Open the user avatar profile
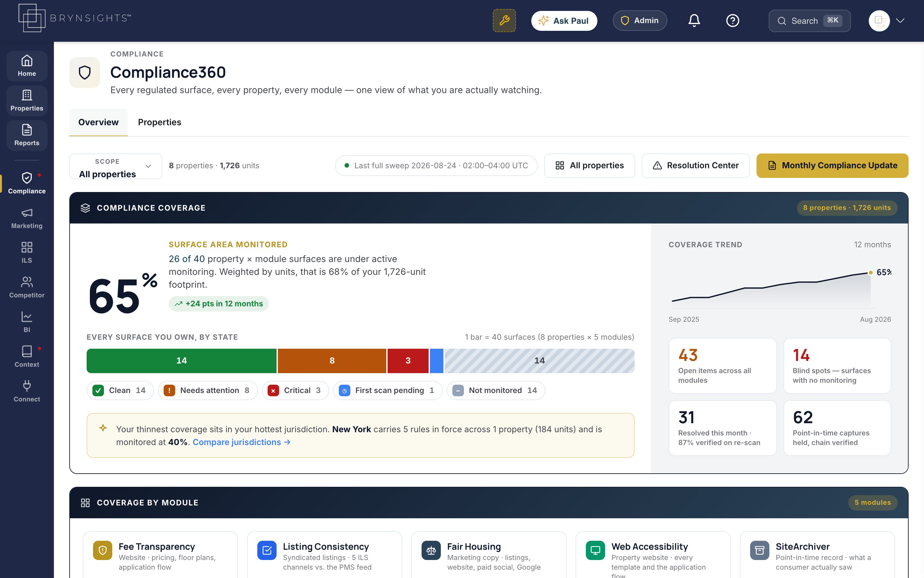The image size is (924, 578). (879, 21)
